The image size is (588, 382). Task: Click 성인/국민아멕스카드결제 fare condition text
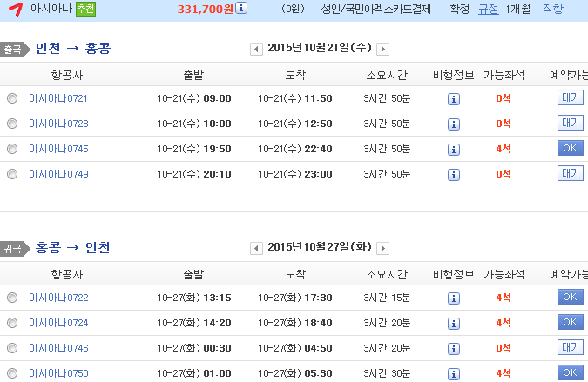pos(375,9)
